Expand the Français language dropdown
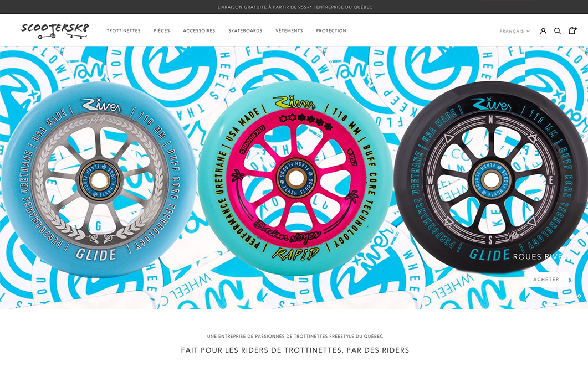The width and height of the screenshot is (588, 367). (x=514, y=31)
